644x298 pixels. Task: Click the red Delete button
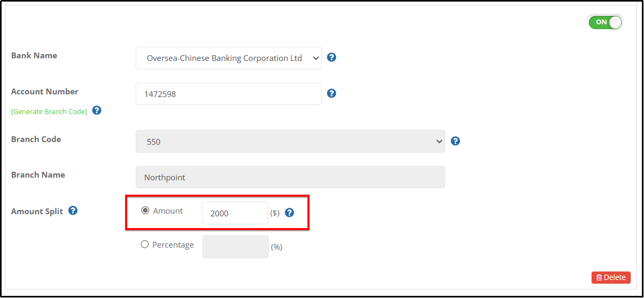pos(611,277)
